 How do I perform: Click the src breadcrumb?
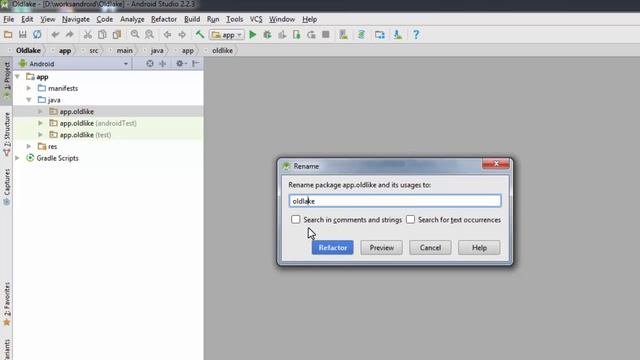93,51
